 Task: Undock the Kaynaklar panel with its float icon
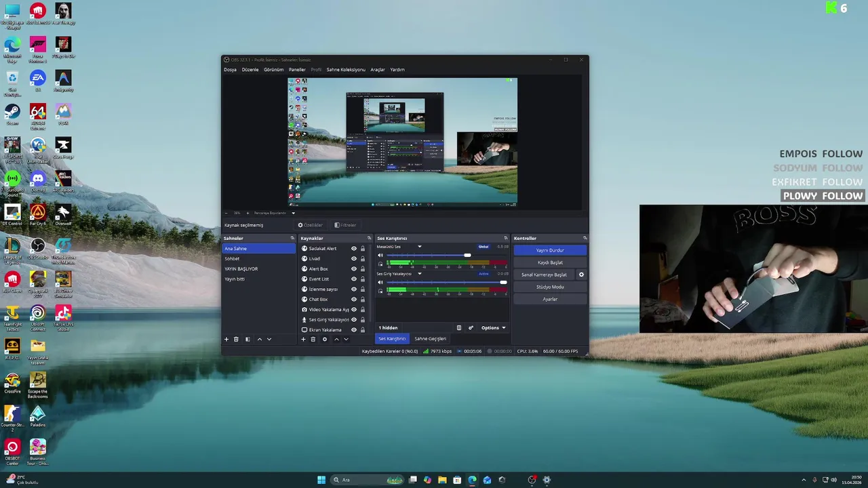tap(369, 239)
